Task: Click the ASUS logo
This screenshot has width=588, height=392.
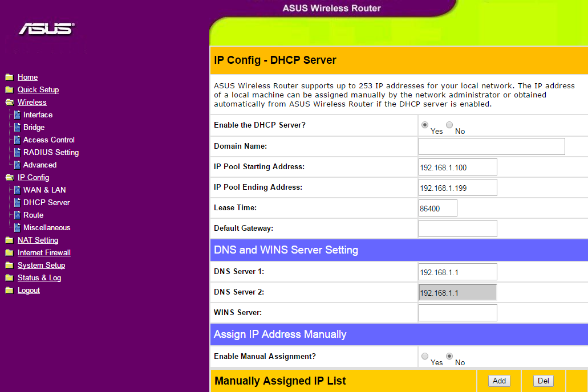Action: pos(47,28)
